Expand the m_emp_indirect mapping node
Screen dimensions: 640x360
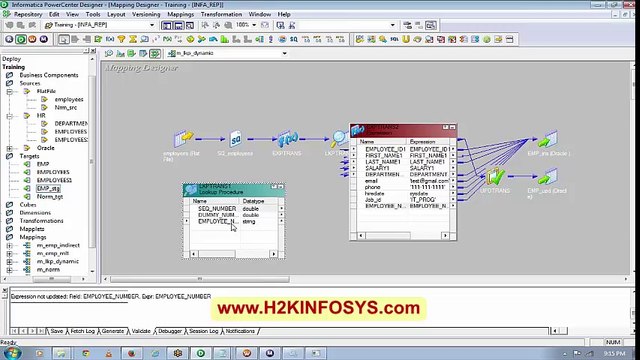(x=9, y=246)
